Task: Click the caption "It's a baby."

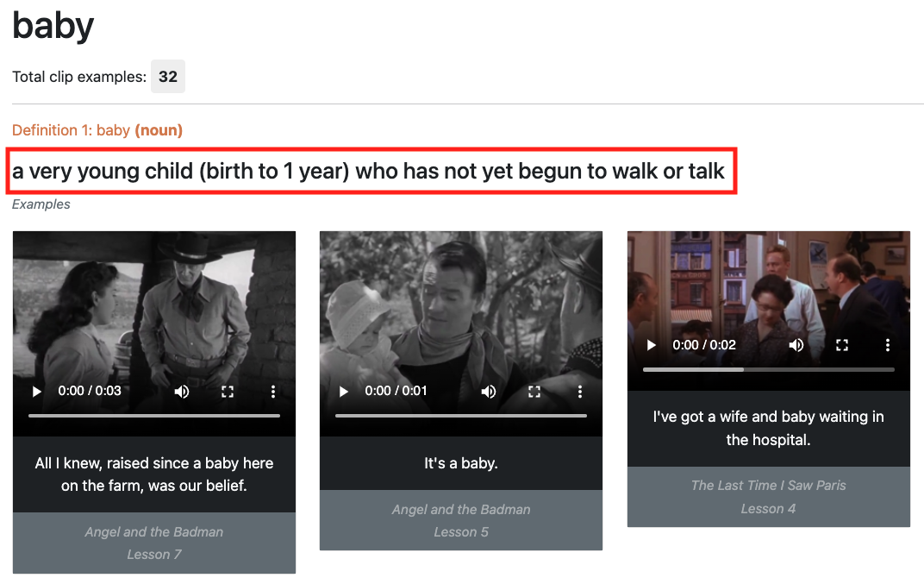Action: (461, 463)
